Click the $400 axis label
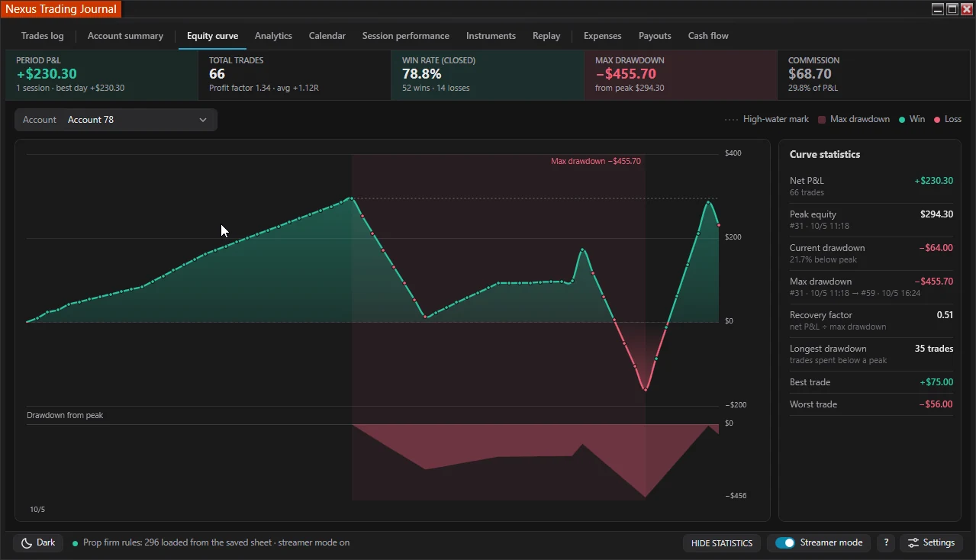 point(733,153)
